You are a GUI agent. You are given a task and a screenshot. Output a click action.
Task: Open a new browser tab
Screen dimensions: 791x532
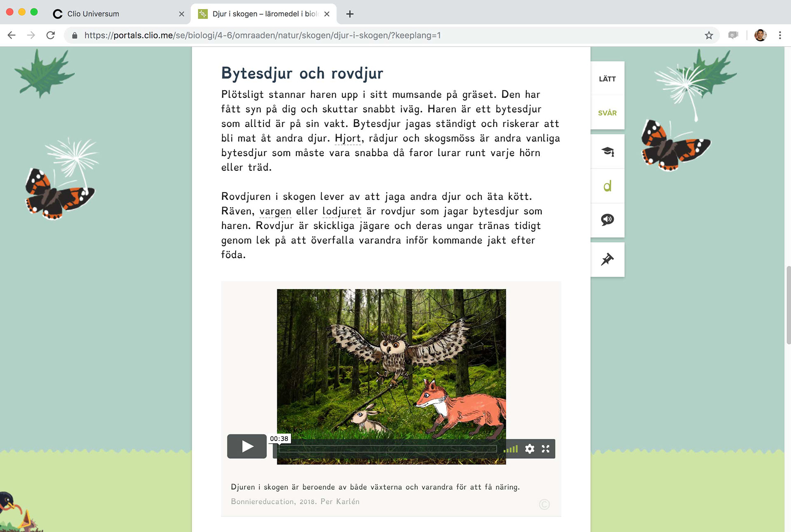pos(350,14)
